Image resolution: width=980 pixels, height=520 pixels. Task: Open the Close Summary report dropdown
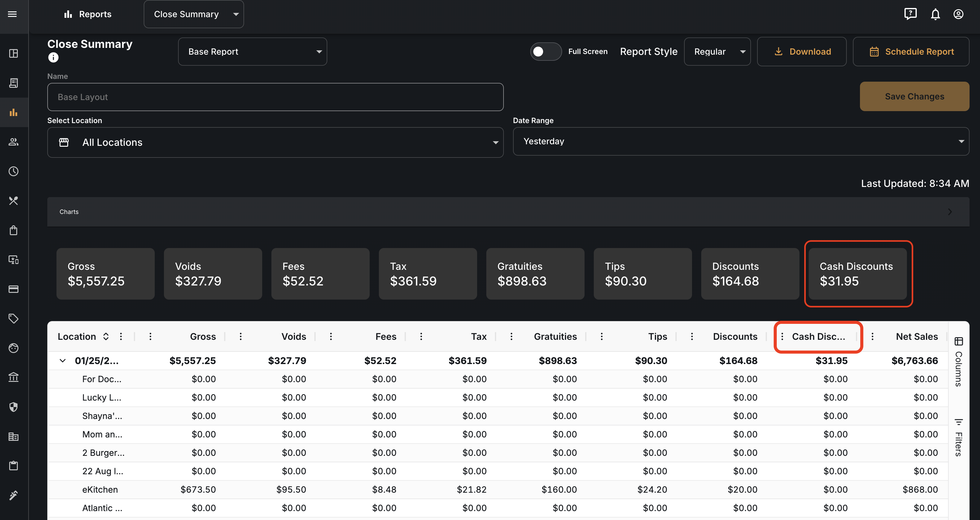[194, 14]
